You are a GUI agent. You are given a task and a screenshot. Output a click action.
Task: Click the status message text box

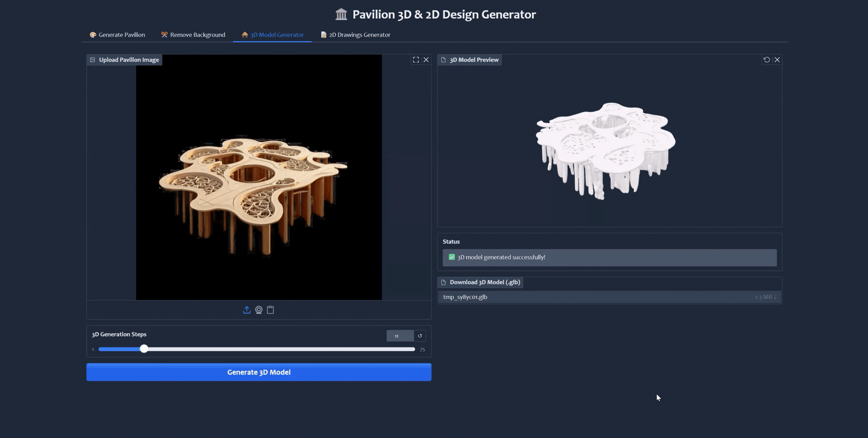coord(610,258)
